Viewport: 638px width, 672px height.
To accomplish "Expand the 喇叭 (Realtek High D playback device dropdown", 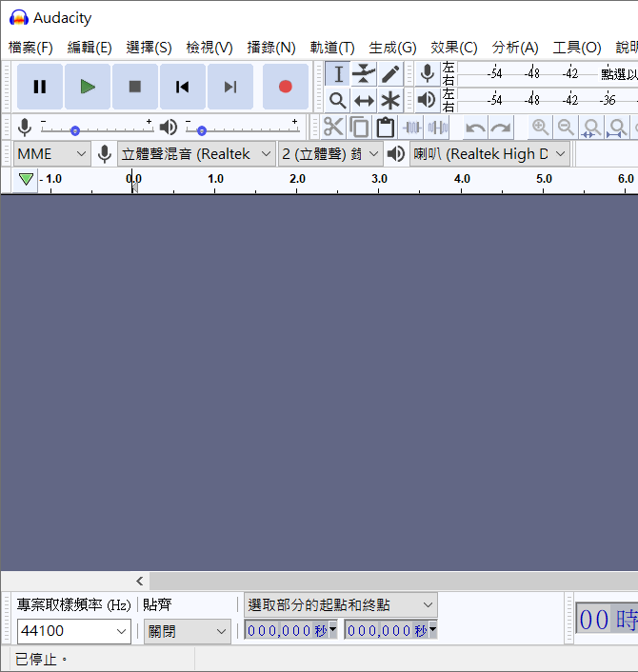I will (x=489, y=154).
